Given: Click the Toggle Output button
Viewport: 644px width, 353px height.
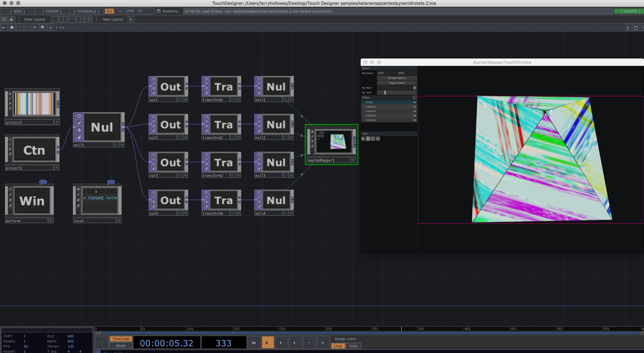Looking at the screenshot, I should (x=396, y=83).
